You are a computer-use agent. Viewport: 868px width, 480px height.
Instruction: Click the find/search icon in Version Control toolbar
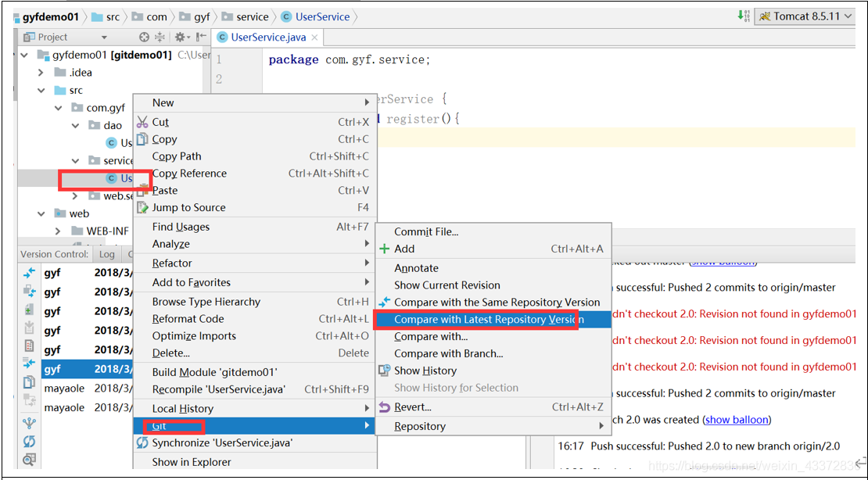[x=29, y=460]
